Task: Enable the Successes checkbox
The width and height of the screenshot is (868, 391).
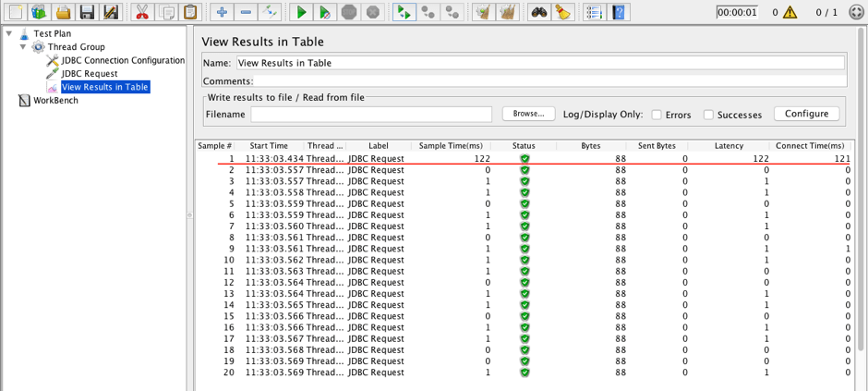Action: 708,115
